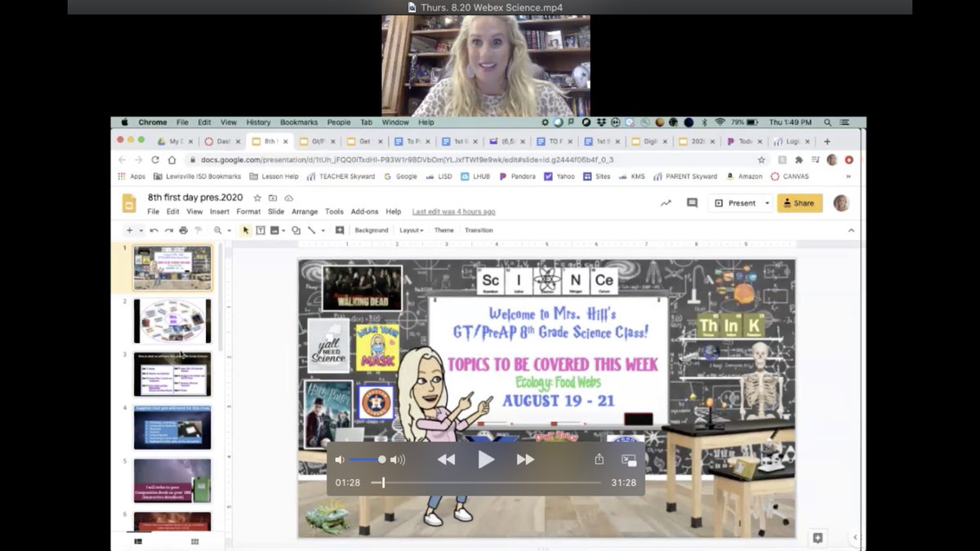Select slide 4 thumbnail in filmstrip
This screenshot has height=551, width=980.
tap(172, 428)
